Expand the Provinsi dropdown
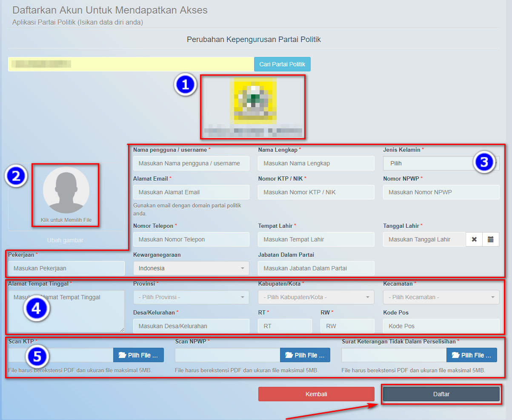This screenshot has height=420, width=512. coord(191,297)
